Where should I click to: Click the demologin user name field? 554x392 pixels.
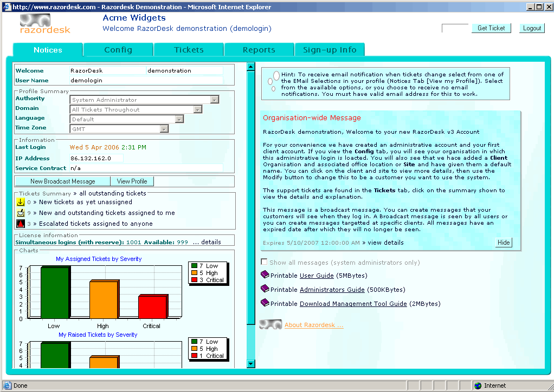146,81
